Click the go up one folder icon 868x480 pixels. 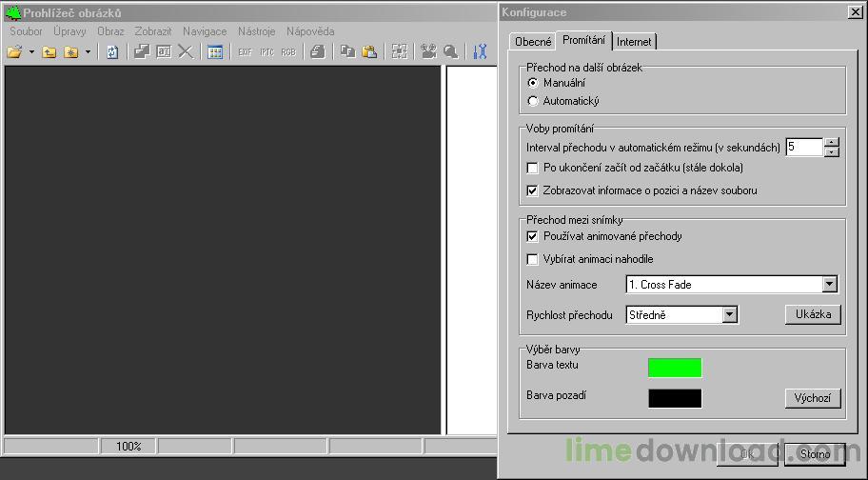[x=49, y=52]
